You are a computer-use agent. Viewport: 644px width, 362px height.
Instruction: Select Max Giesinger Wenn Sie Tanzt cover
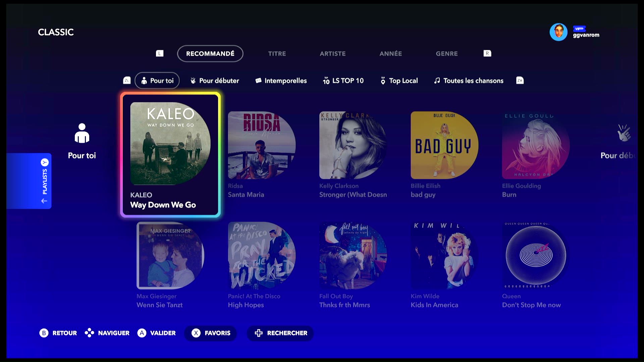pos(170,255)
